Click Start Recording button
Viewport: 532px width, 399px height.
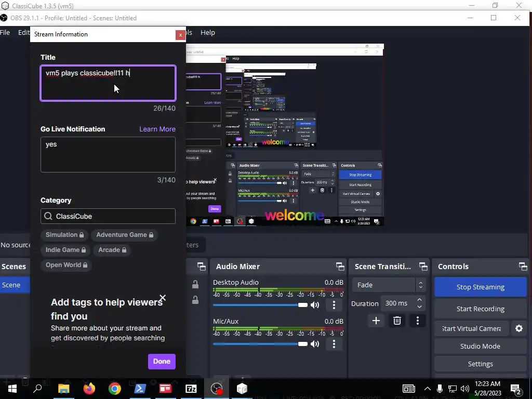click(481, 309)
